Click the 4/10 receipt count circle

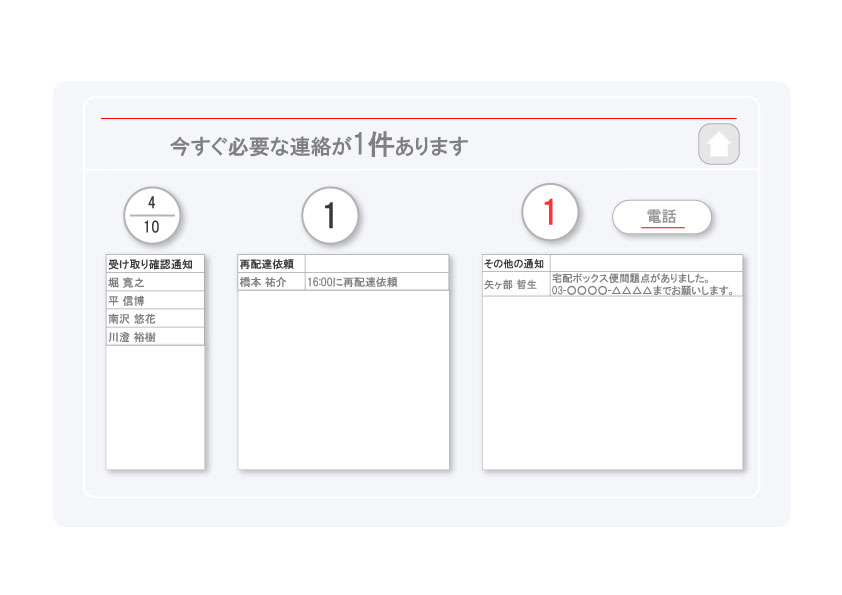[x=151, y=215]
